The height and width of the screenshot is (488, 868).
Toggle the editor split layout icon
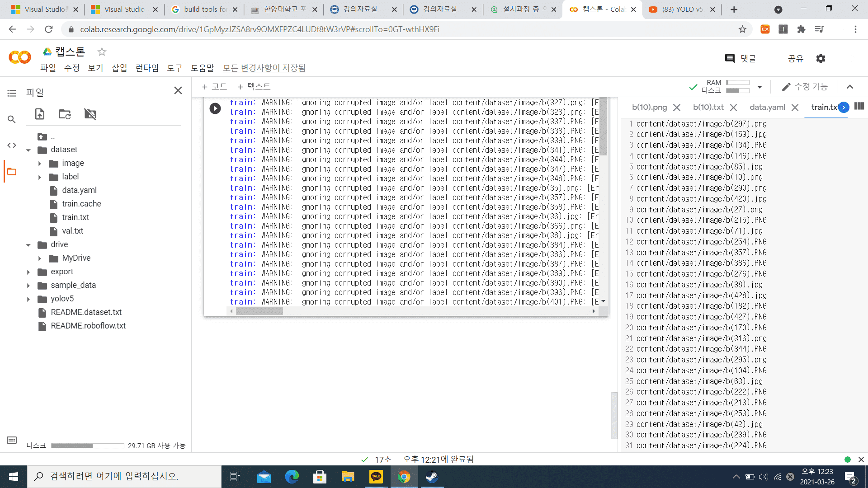859,106
